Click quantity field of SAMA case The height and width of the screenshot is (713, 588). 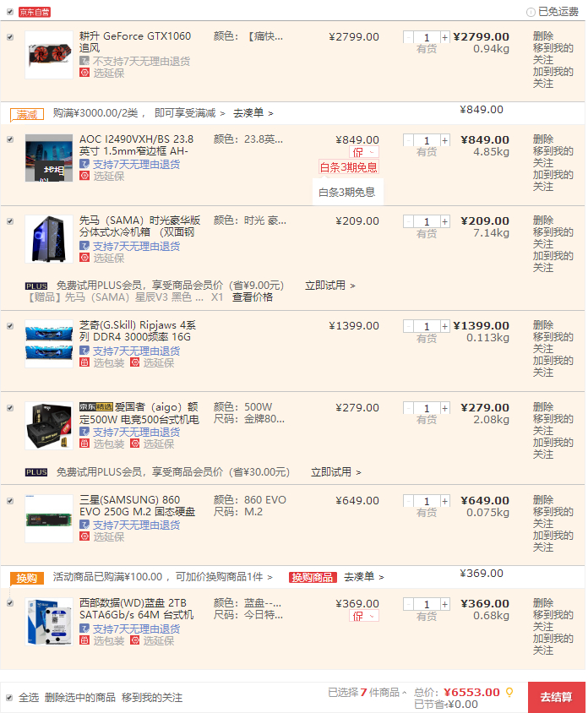(427, 221)
